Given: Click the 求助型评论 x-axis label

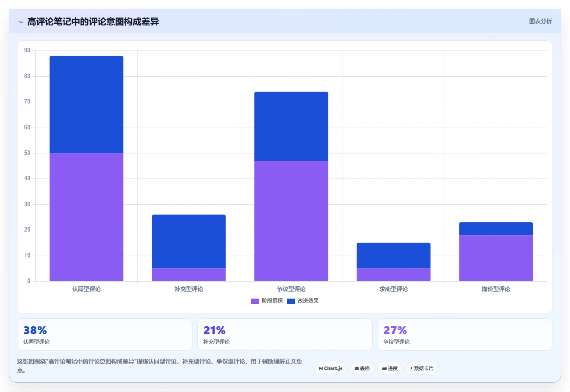Looking at the screenshot, I should 393,289.
